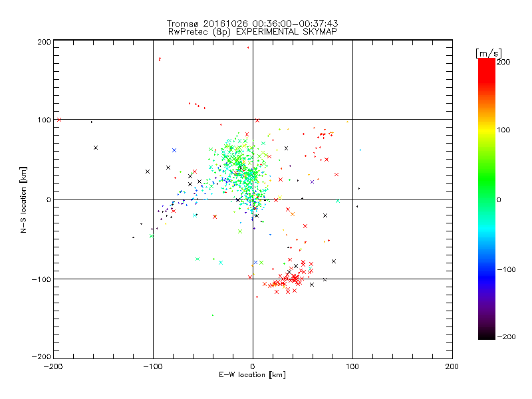Click the yellow band of the colorbar

point(487,130)
